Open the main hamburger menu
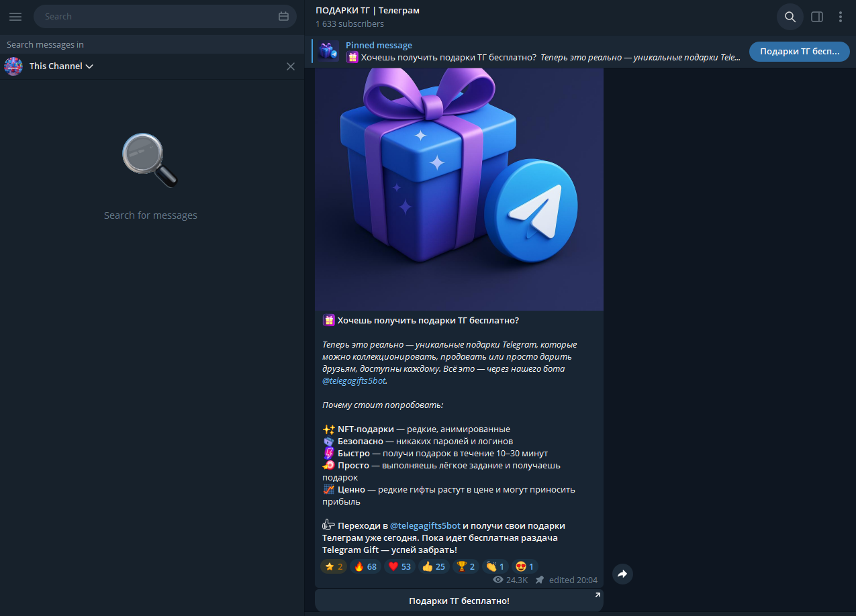 coord(15,16)
